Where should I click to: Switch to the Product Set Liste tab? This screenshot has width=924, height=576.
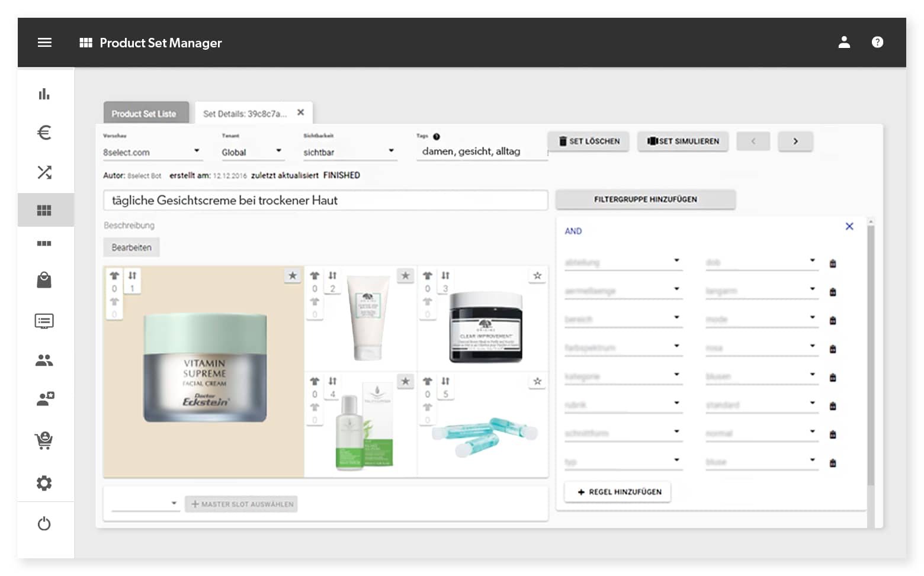(144, 114)
